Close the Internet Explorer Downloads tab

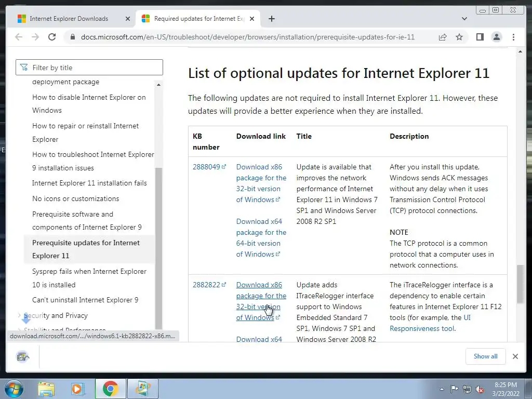[x=128, y=19]
